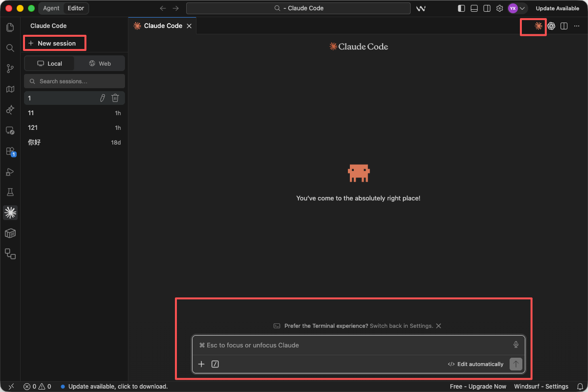Open the settings gear in title bar
The image size is (588, 392).
click(x=500, y=8)
